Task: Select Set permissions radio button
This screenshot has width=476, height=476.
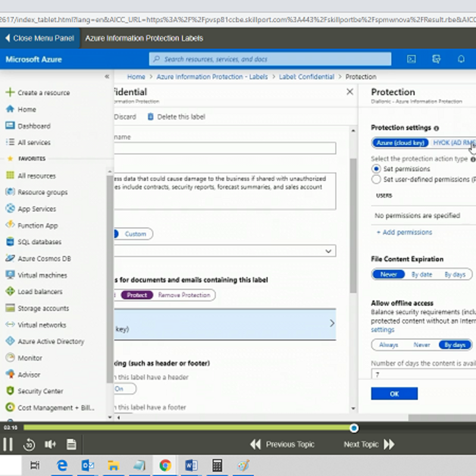Action: click(376, 169)
